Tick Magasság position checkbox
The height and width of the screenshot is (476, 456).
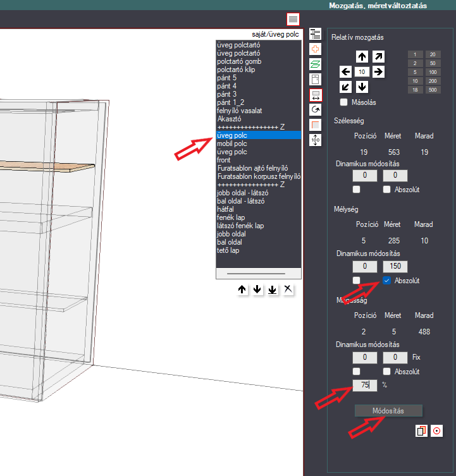(x=356, y=371)
